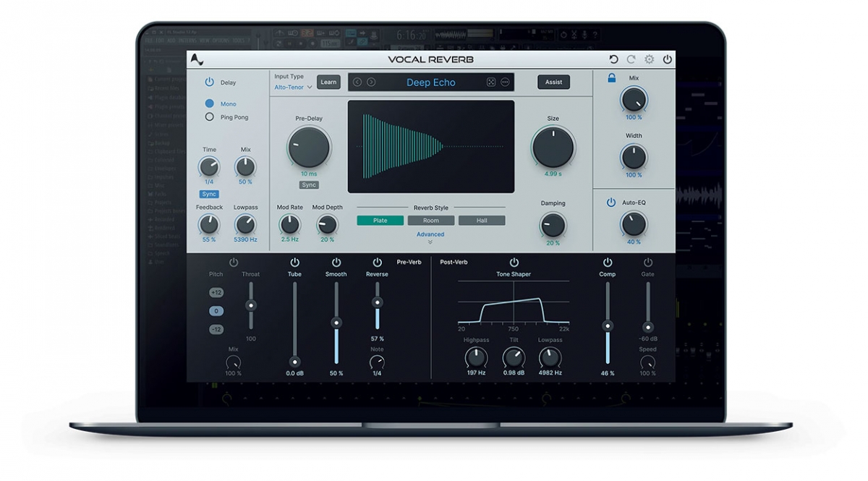The height and width of the screenshot is (481, 868).
Task: Toggle the Reverse power button
Action: click(x=377, y=262)
